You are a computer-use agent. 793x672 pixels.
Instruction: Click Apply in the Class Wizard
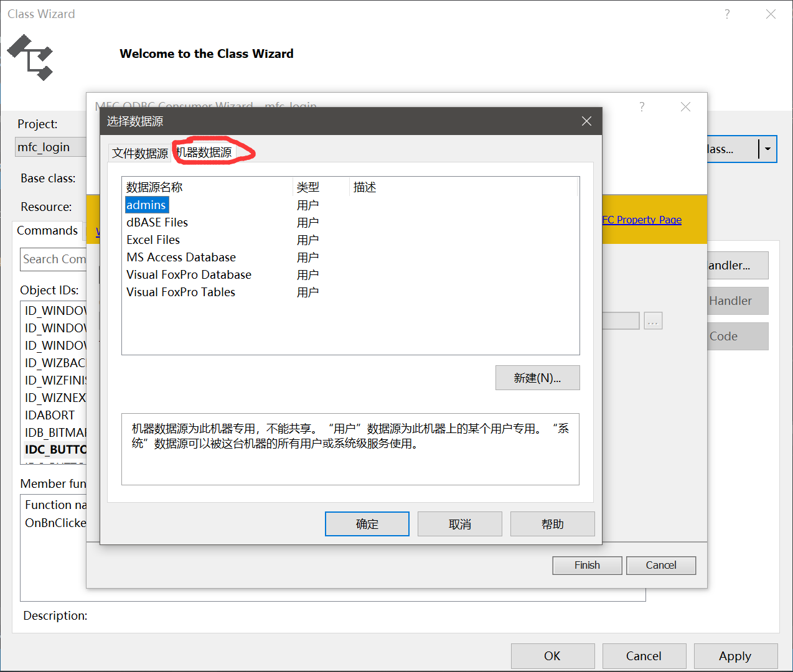pyautogui.click(x=735, y=656)
